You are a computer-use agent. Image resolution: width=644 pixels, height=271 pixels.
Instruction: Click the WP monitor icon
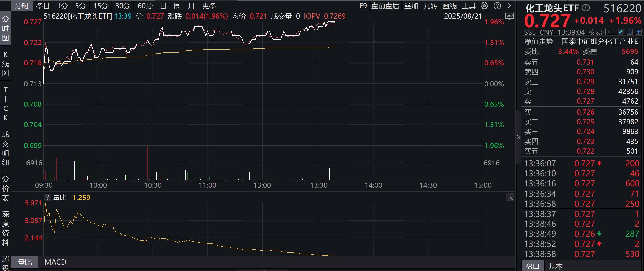[x=509, y=16]
